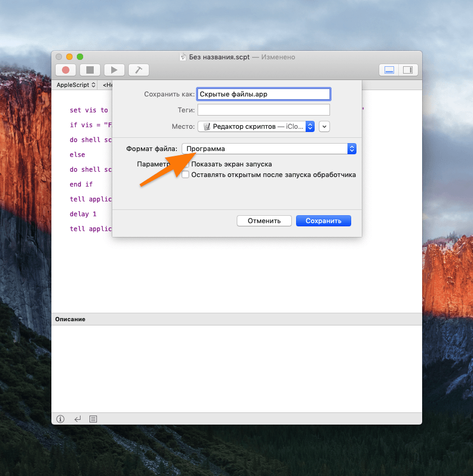This screenshot has height=476, width=473.
Task: Click the 'Описание' description header
Action: [x=70, y=319]
